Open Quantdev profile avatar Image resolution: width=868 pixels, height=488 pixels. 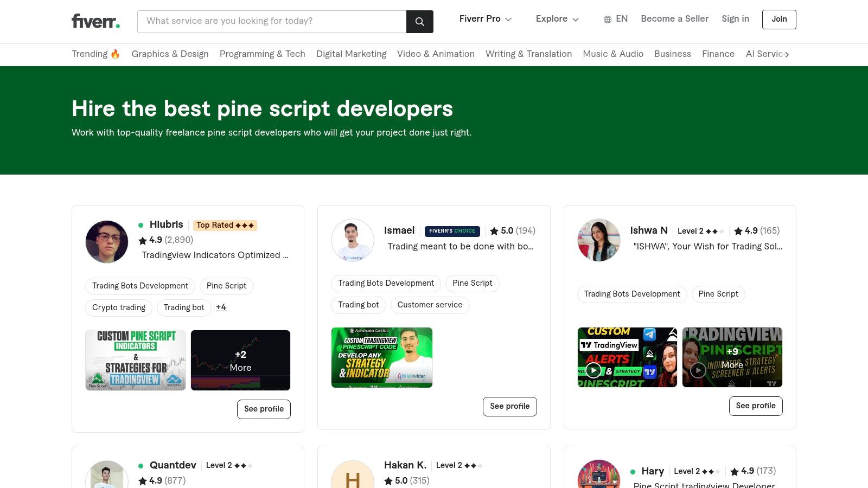[x=107, y=474]
